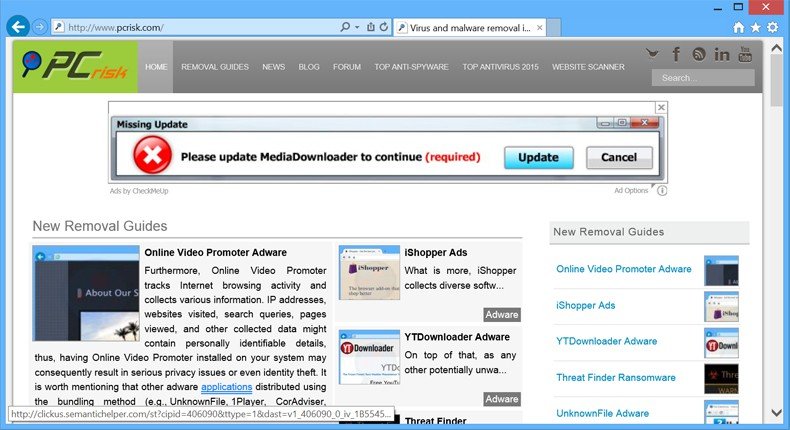The width and height of the screenshot is (790, 430).
Task: Open the address bar dropdown arrow
Action: pyautogui.click(x=357, y=27)
